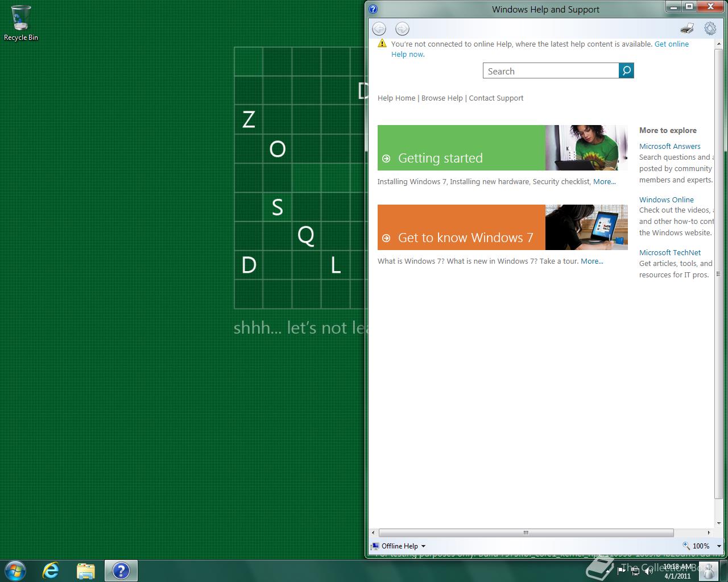Screen dimensions: 728x582
Task: Open the Start menu orb
Action: coord(15,571)
